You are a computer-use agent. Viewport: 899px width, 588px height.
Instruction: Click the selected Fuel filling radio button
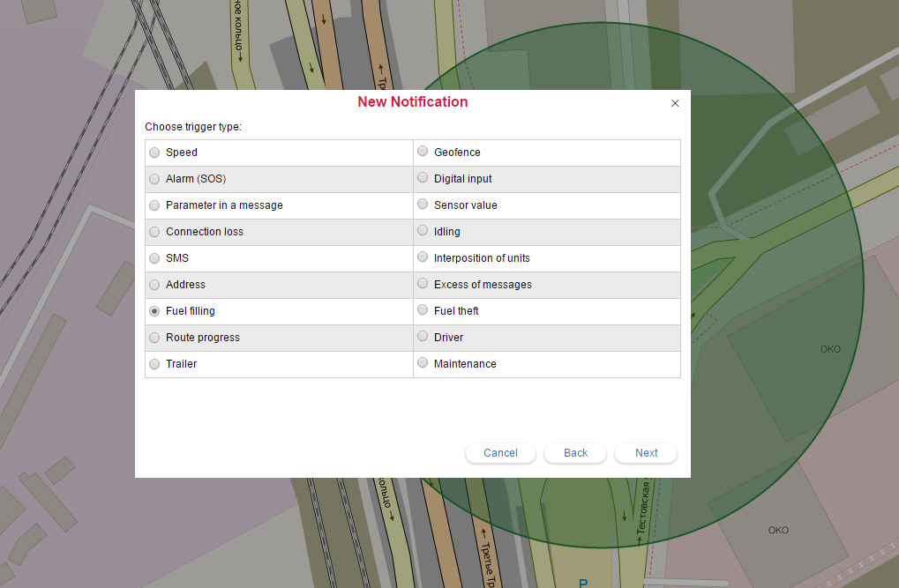pos(155,311)
